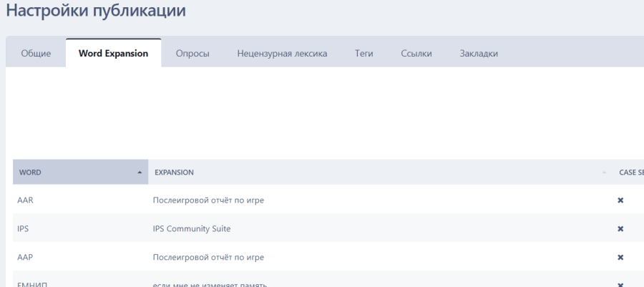Switch to the Общие tab
Screen dimensions: 644x287
36,54
